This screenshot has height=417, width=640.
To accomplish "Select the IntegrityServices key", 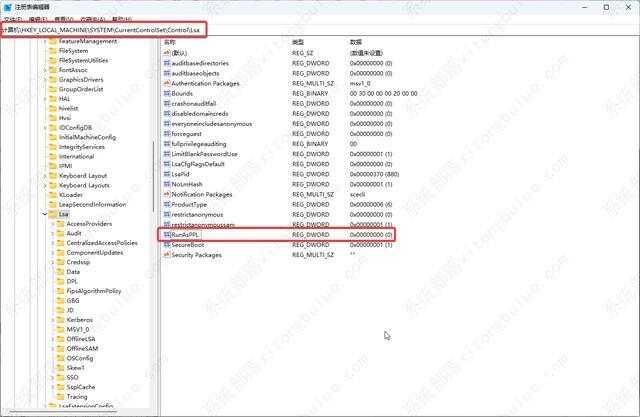I will point(82,147).
